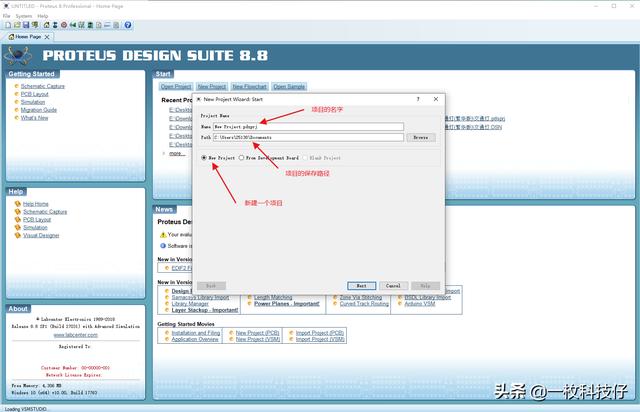640x412 pixels.
Task: Open PCB Layout under Getting Started
Action: [34, 94]
